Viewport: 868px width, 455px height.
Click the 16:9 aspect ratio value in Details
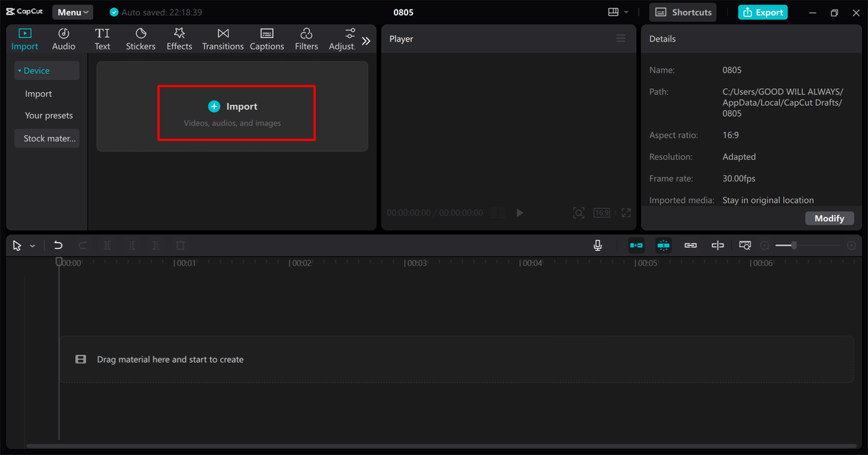point(730,135)
